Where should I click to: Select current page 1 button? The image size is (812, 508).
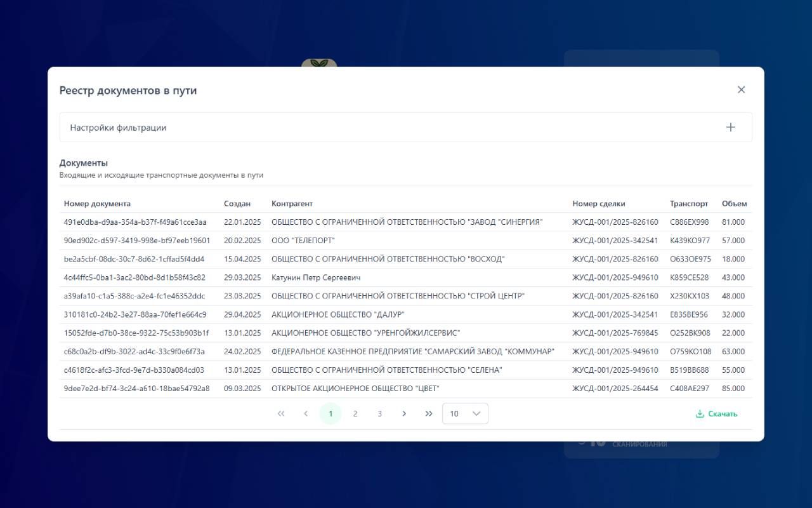point(331,413)
